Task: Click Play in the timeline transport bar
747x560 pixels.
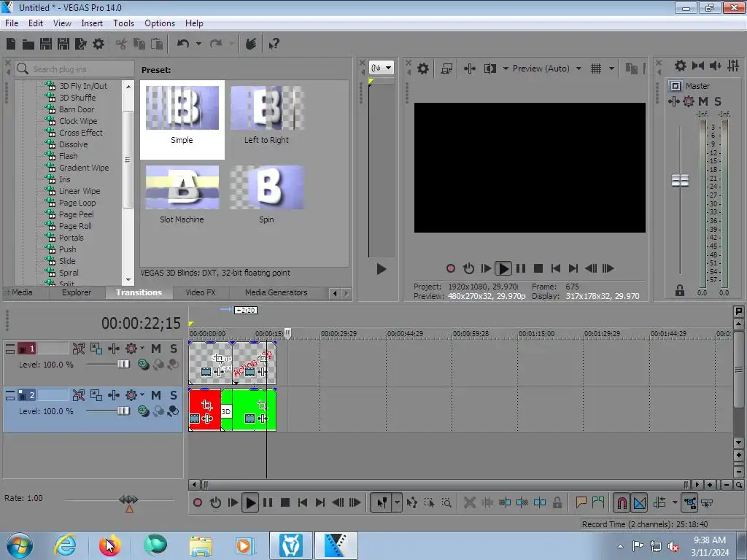Action: [250, 502]
